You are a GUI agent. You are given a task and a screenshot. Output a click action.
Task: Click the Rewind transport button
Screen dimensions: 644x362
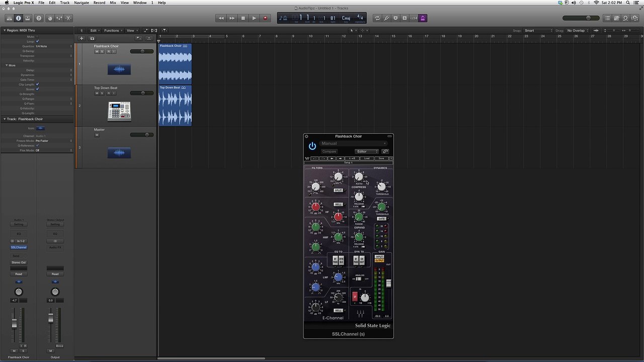(x=221, y=18)
